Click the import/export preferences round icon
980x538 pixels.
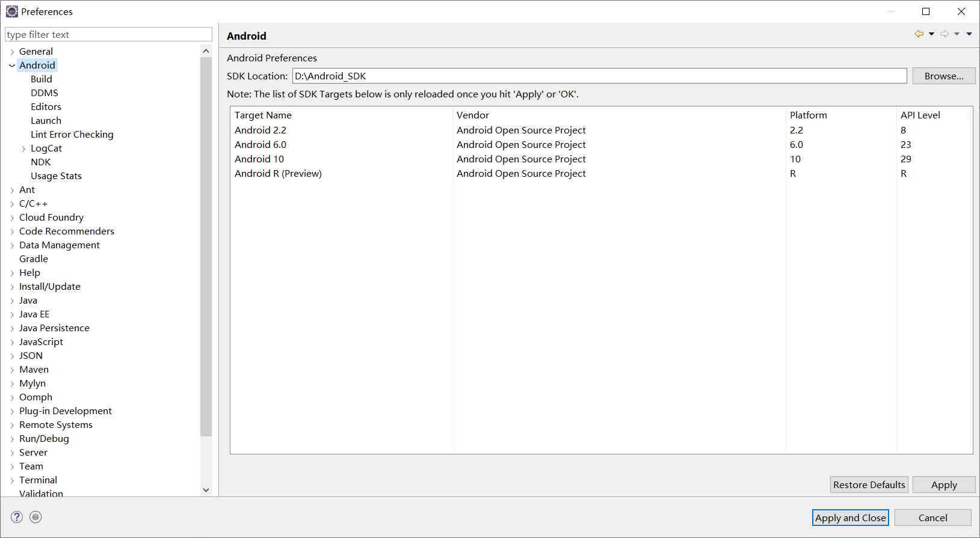tap(35, 517)
